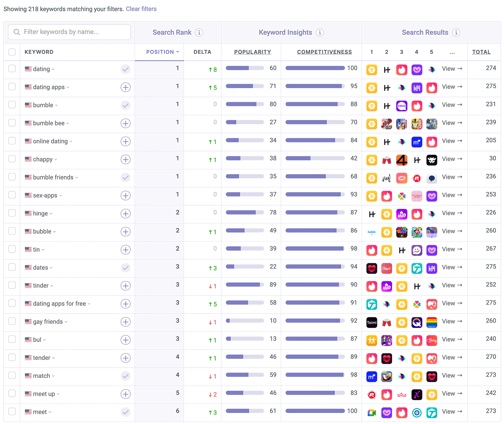Open Tinder flame icon in 'dating' row

coord(402,70)
